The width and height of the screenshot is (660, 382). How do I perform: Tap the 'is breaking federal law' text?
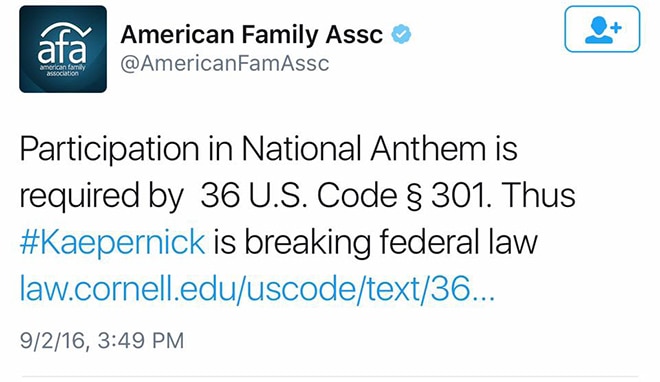(x=375, y=242)
